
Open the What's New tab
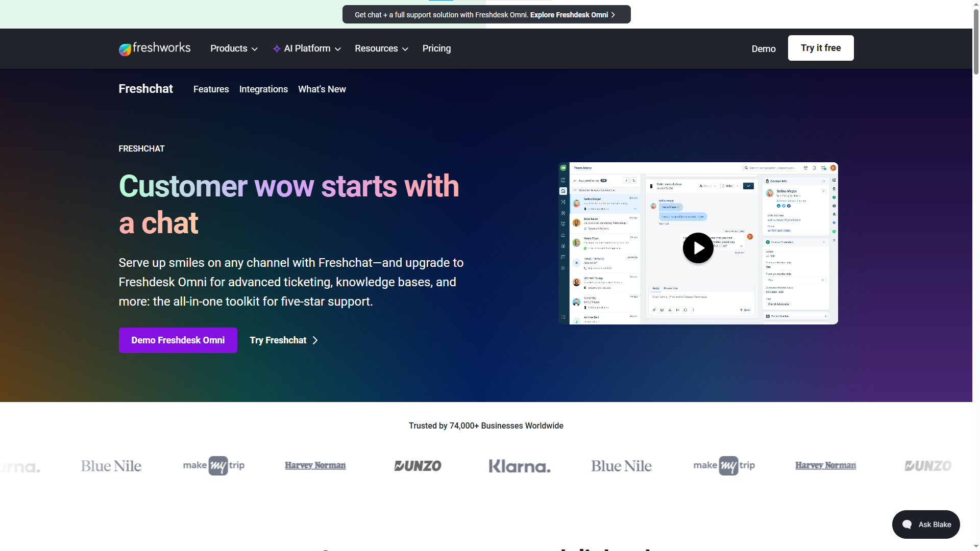322,89
